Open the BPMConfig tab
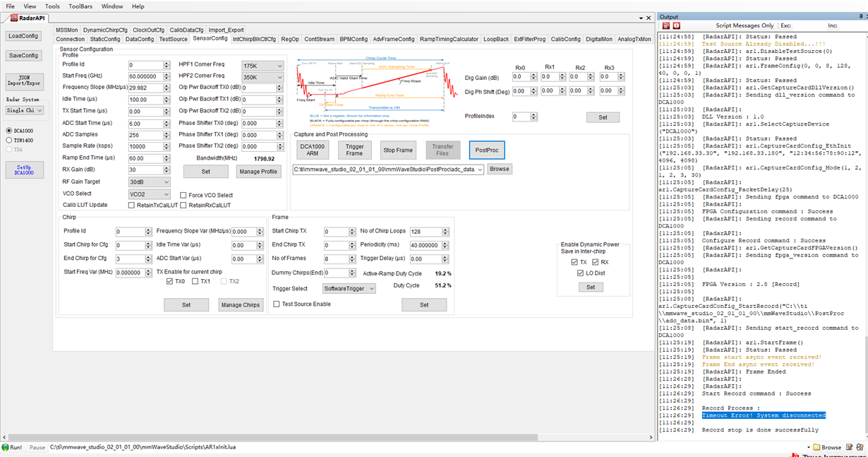 click(354, 39)
